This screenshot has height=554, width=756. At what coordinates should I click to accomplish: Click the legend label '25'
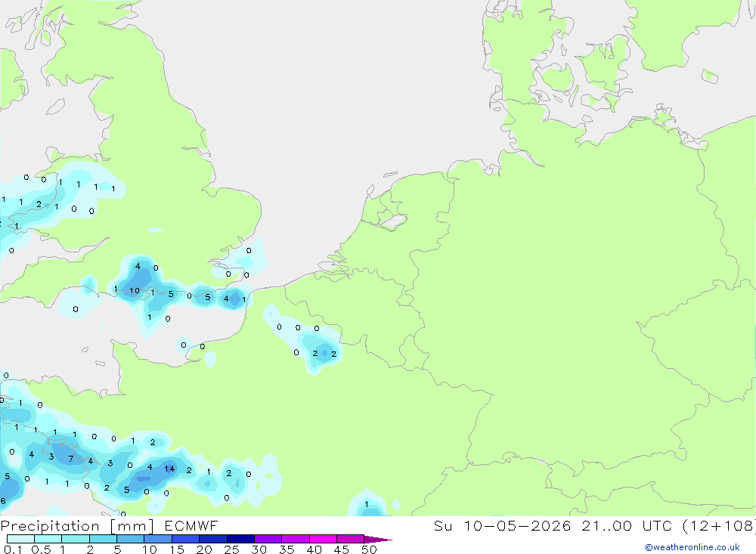[x=232, y=549]
